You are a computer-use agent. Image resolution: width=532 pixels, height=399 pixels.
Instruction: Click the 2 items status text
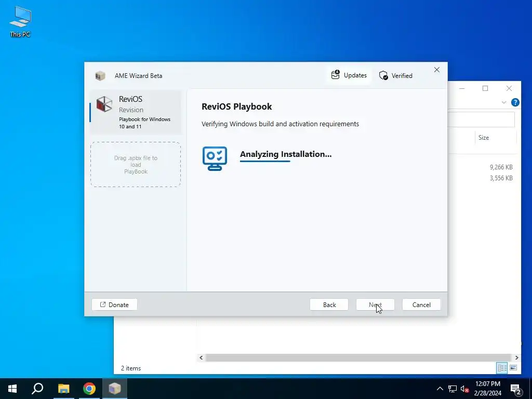coord(130,368)
